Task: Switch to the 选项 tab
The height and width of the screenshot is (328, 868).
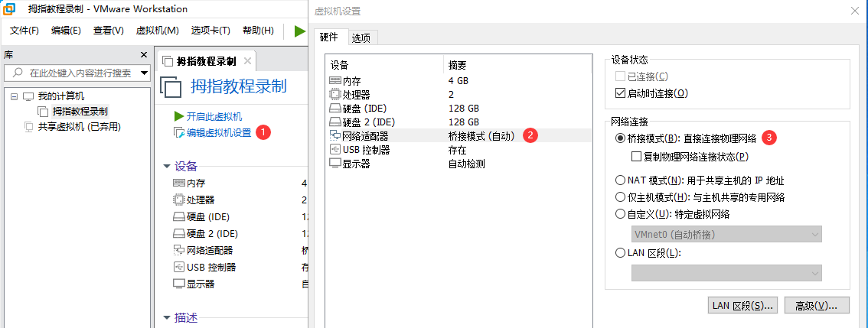Action: tap(364, 37)
